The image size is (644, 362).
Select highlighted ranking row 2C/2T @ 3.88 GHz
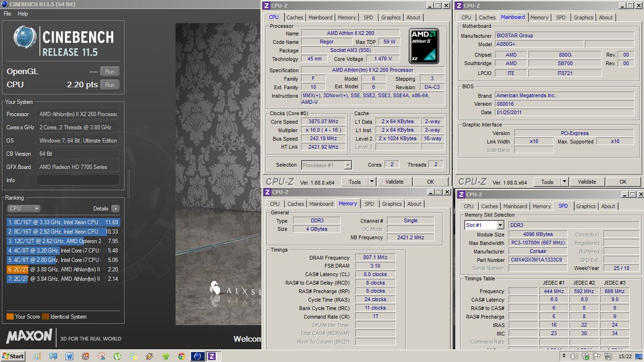point(63,269)
